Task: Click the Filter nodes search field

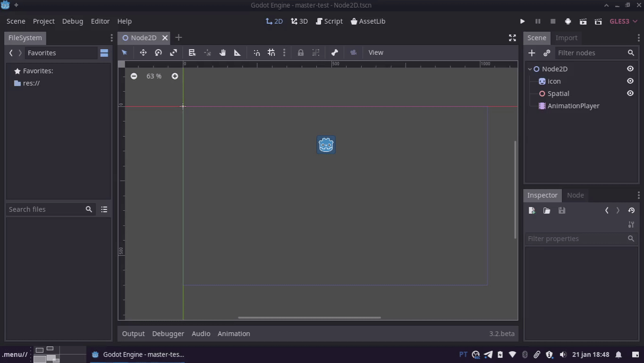Action: tap(595, 53)
